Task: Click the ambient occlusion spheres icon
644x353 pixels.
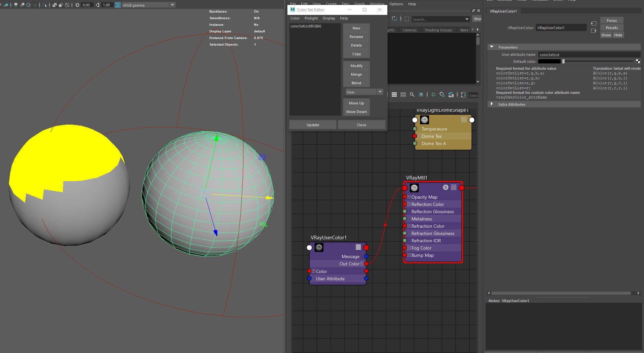Action: click(22, 5)
